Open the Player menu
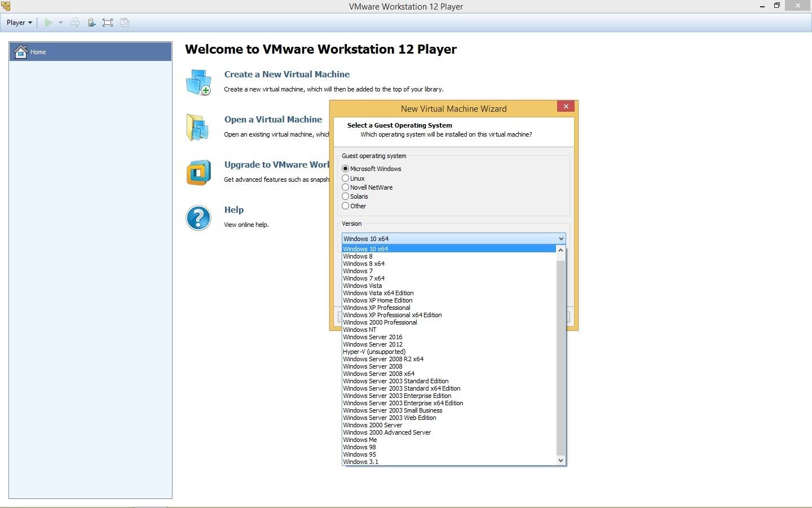The image size is (812, 508). 19,23
